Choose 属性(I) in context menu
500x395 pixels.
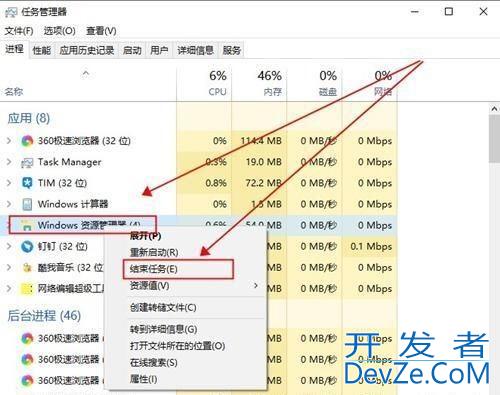143,379
